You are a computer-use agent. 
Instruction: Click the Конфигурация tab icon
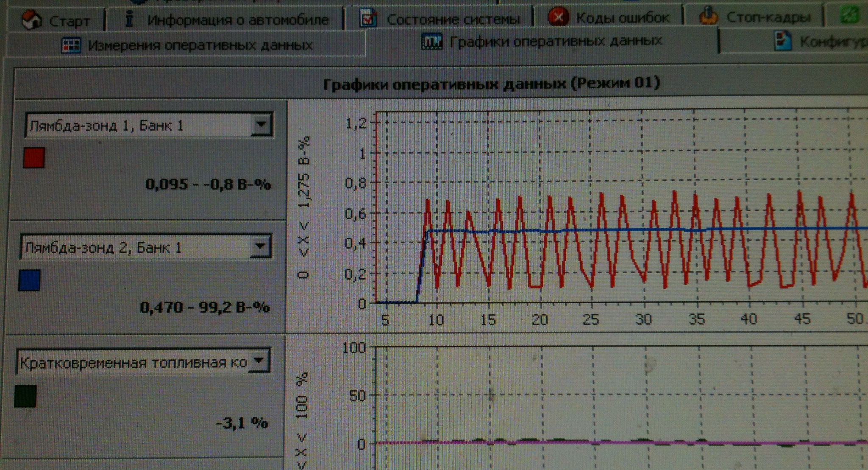pyautogui.click(x=783, y=41)
